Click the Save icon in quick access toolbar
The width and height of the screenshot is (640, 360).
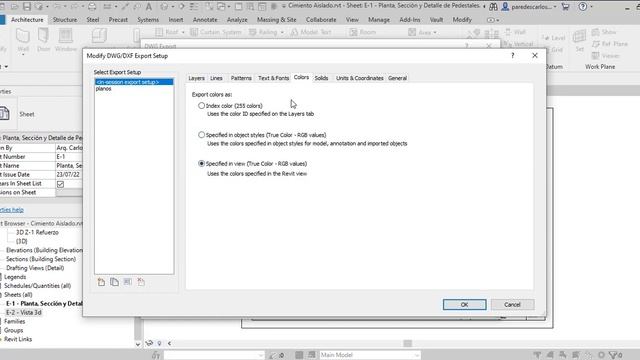coord(27,7)
